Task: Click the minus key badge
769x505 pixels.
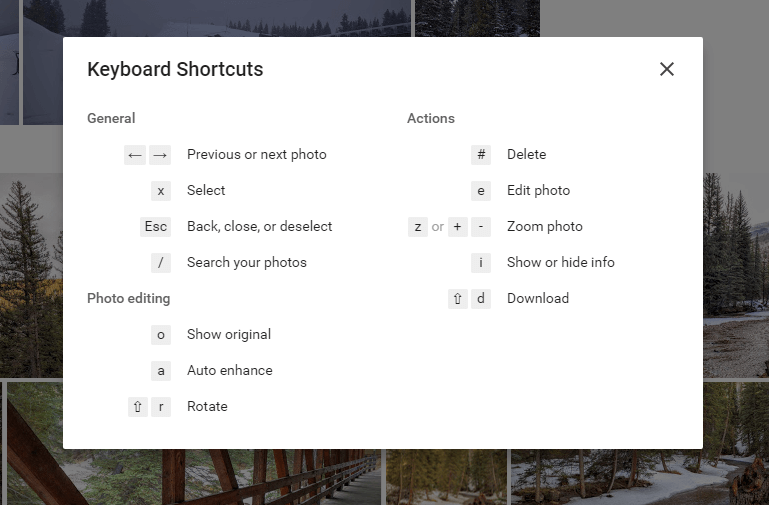Action: pyautogui.click(x=481, y=227)
